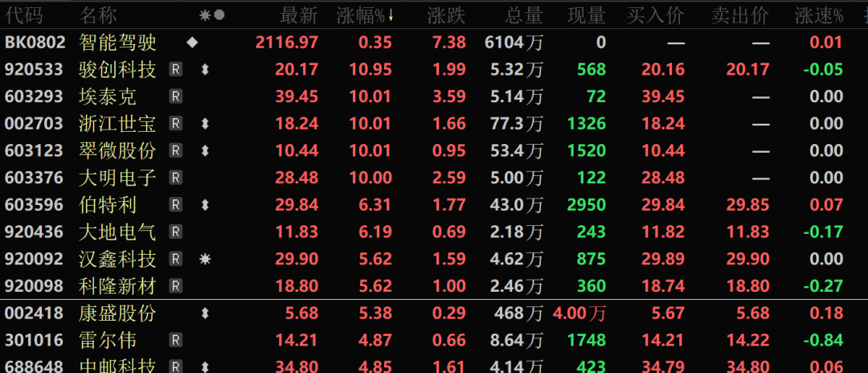Click the R badge beside 骏创科技

tap(175, 70)
